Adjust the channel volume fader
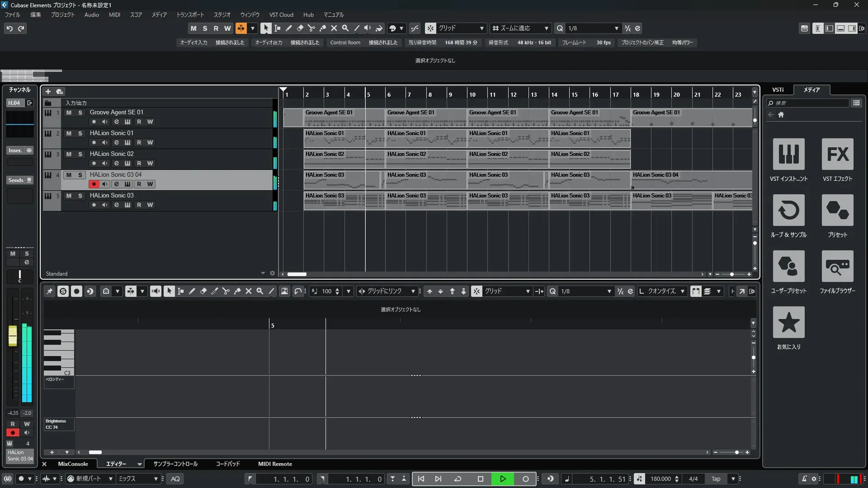 (13, 336)
